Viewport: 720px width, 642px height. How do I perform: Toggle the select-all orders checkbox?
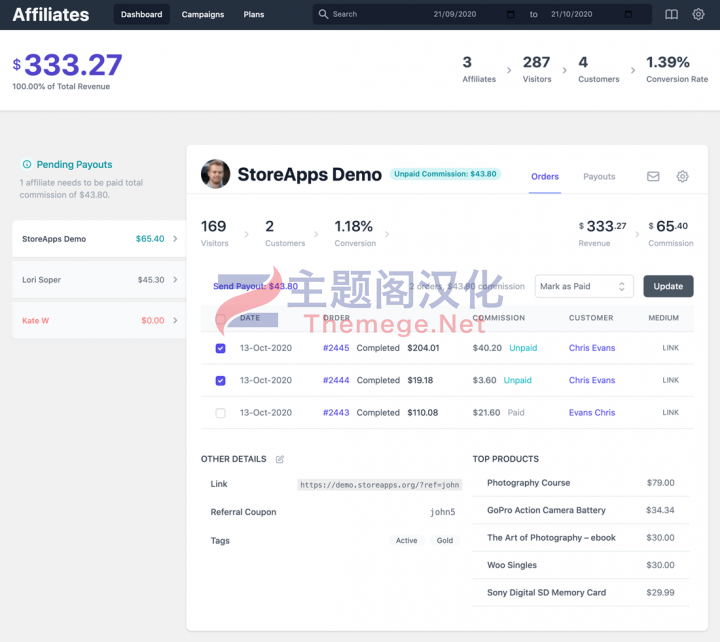pyautogui.click(x=220, y=318)
